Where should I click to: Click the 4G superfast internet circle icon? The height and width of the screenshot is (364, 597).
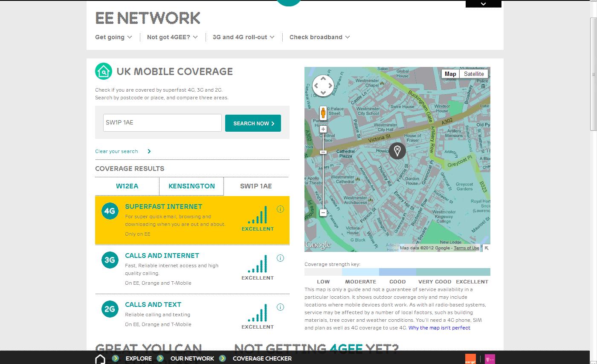[x=110, y=211]
